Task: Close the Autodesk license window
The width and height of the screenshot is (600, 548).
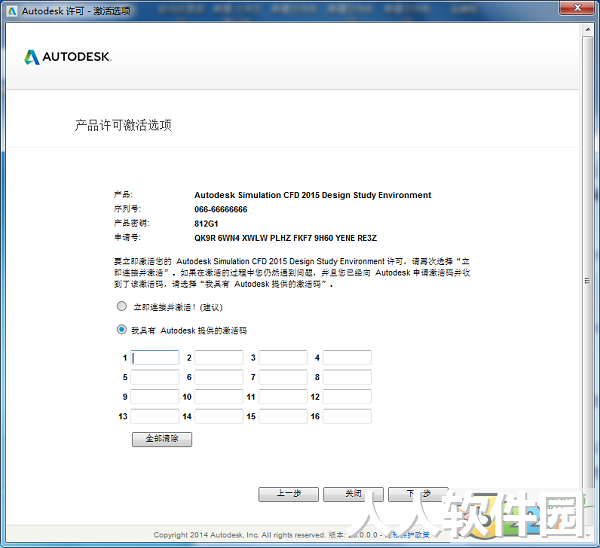Action: pyautogui.click(x=577, y=8)
